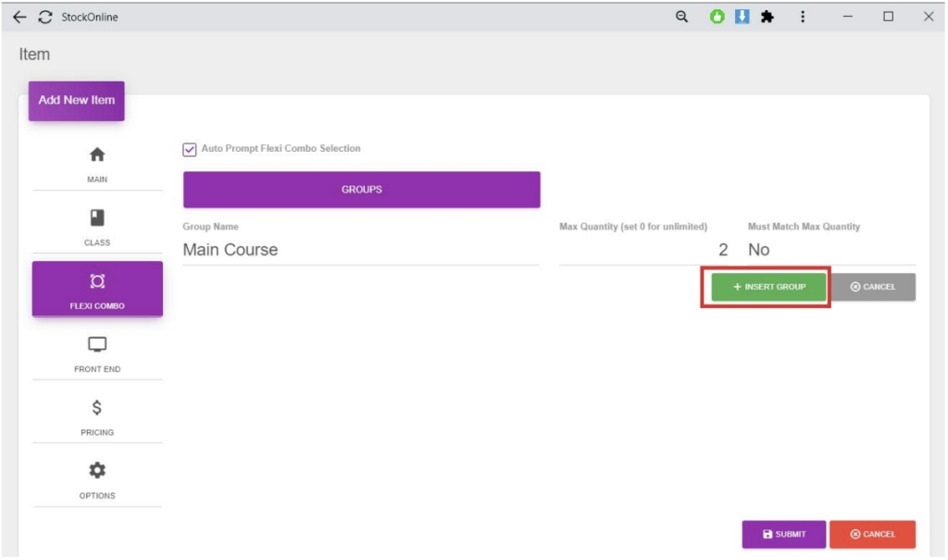Click the reload page icon
Image resolution: width=948 pixels, height=560 pixels.
45,17
